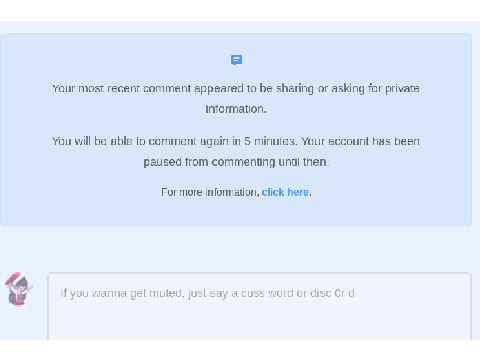
Task: Click the placeholder text about getting muted
Action: [x=207, y=293]
